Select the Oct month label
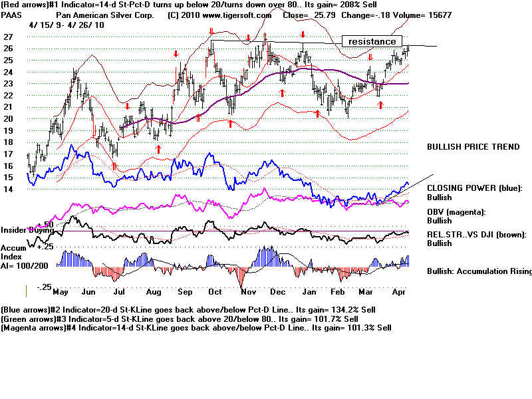The image size is (532, 399). coord(215,292)
